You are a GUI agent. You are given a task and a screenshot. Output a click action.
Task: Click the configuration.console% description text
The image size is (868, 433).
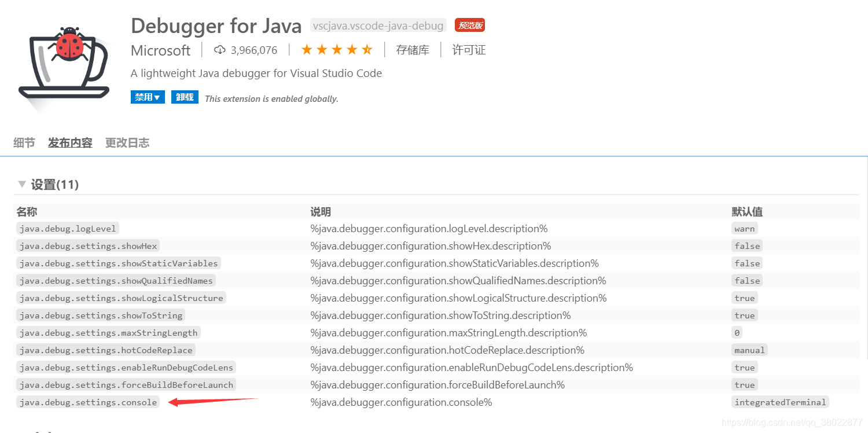coord(401,402)
